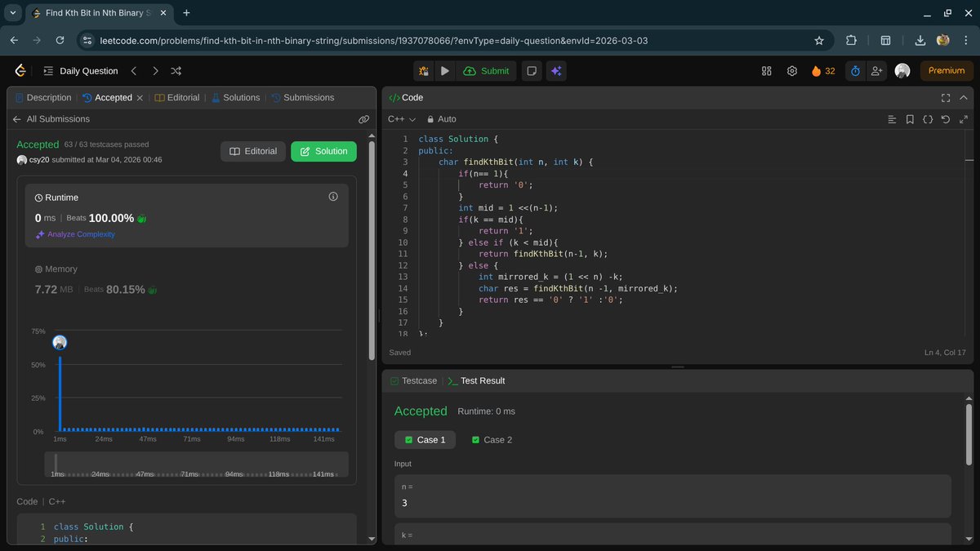This screenshot has width=980, height=551.
Task: Select Case 2 result
Action: [x=492, y=440]
